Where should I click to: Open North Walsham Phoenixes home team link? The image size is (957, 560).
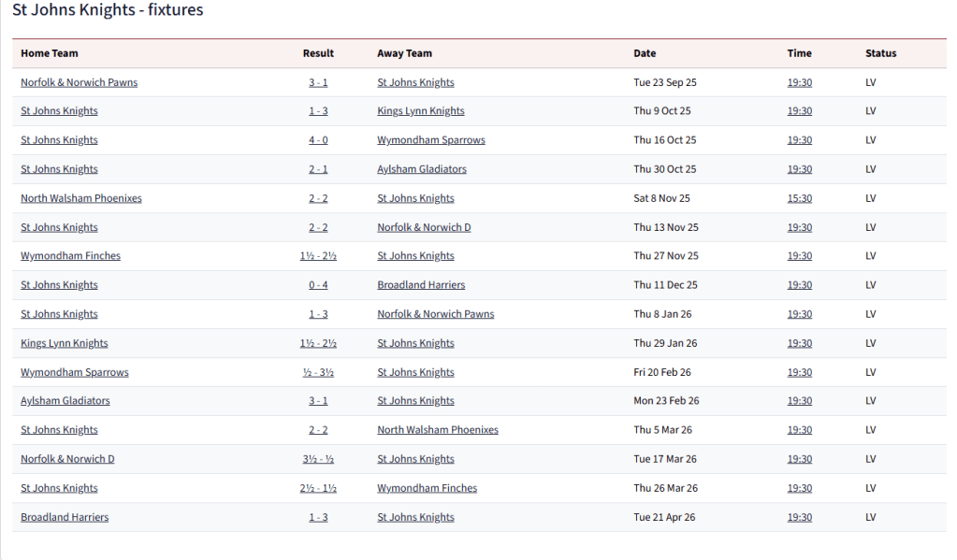(x=81, y=198)
